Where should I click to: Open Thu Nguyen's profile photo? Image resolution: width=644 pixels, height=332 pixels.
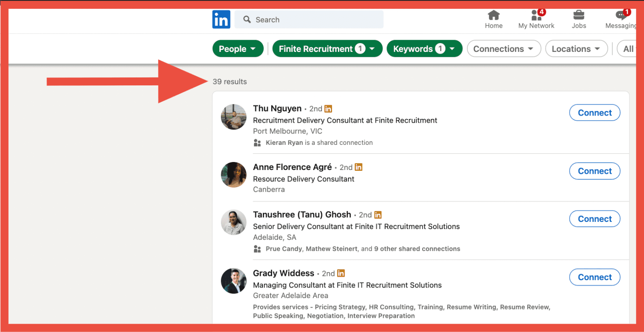tap(234, 117)
